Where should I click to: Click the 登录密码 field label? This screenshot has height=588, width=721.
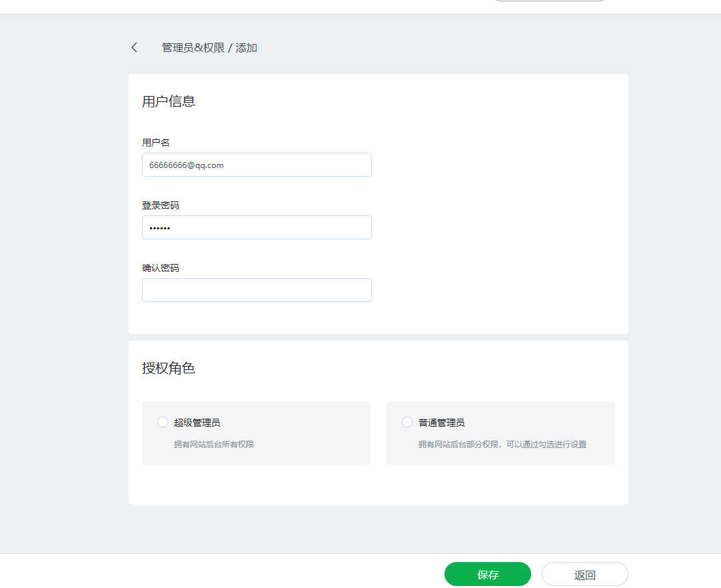pos(161,205)
